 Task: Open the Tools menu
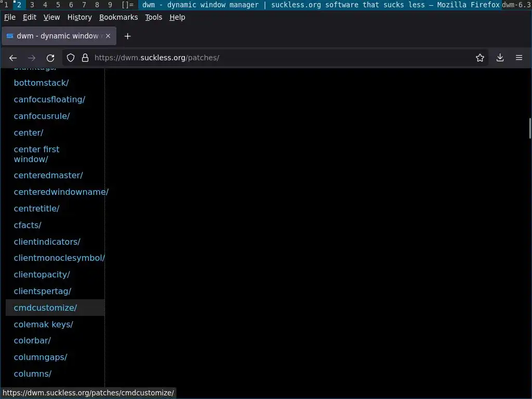coord(154,17)
